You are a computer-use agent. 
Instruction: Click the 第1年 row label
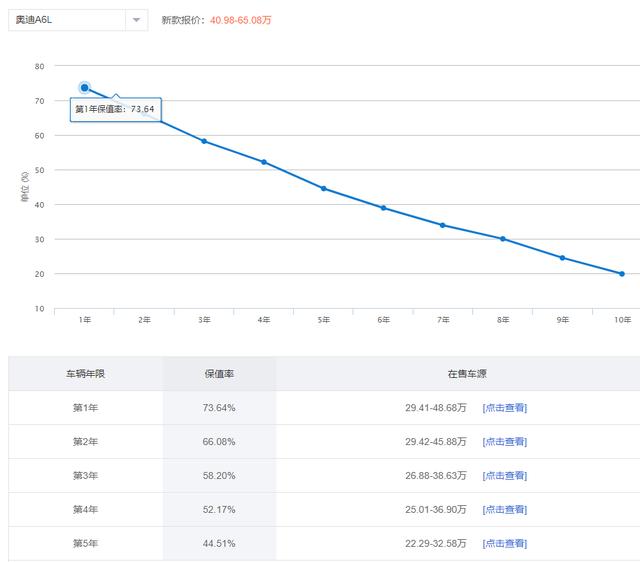[85, 408]
